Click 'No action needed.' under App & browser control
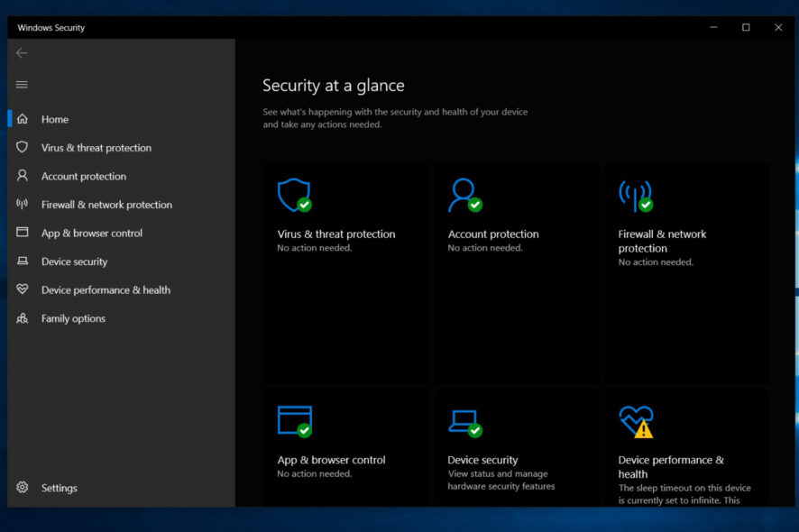The height and width of the screenshot is (532, 799). [x=315, y=473]
